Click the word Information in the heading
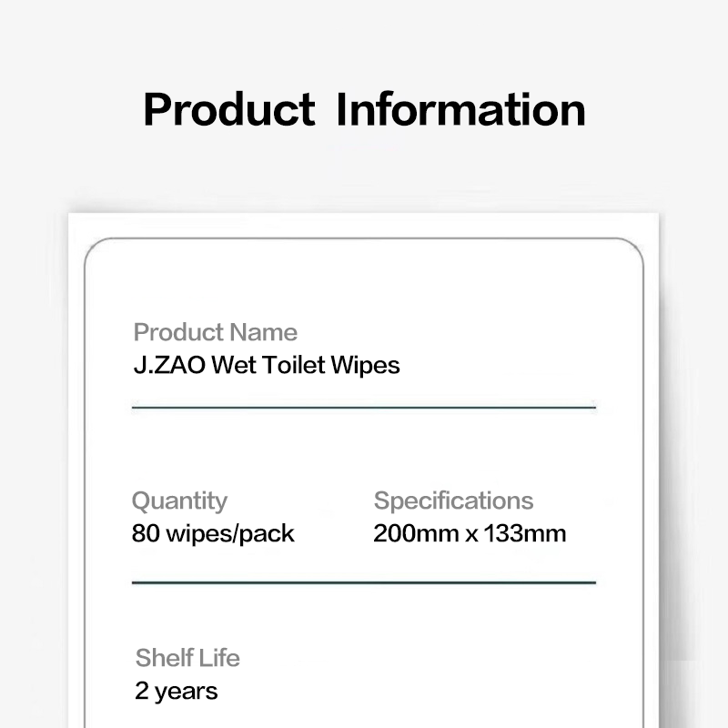The width and height of the screenshot is (728, 728). (x=460, y=109)
